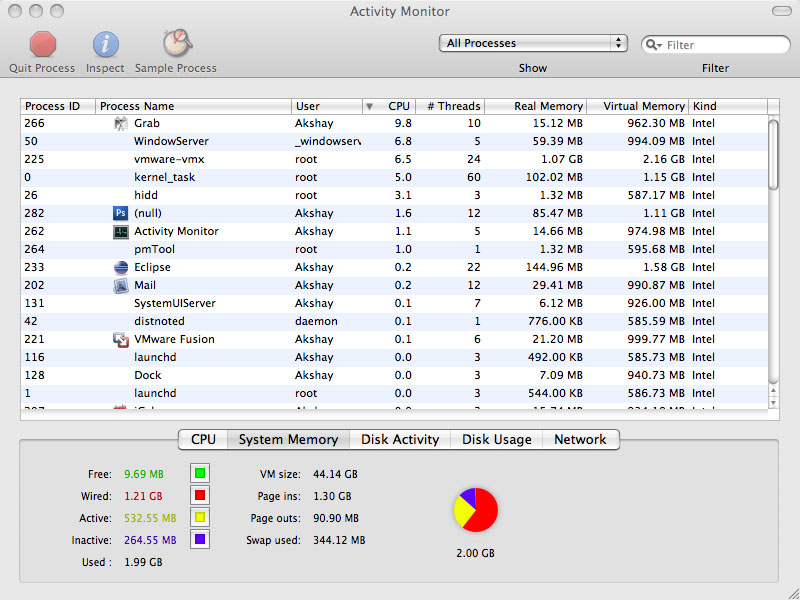The height and width of the screenshot is (600, 800).
Task: Select the Grab process icon in the list
Action: tap(120, 123)
